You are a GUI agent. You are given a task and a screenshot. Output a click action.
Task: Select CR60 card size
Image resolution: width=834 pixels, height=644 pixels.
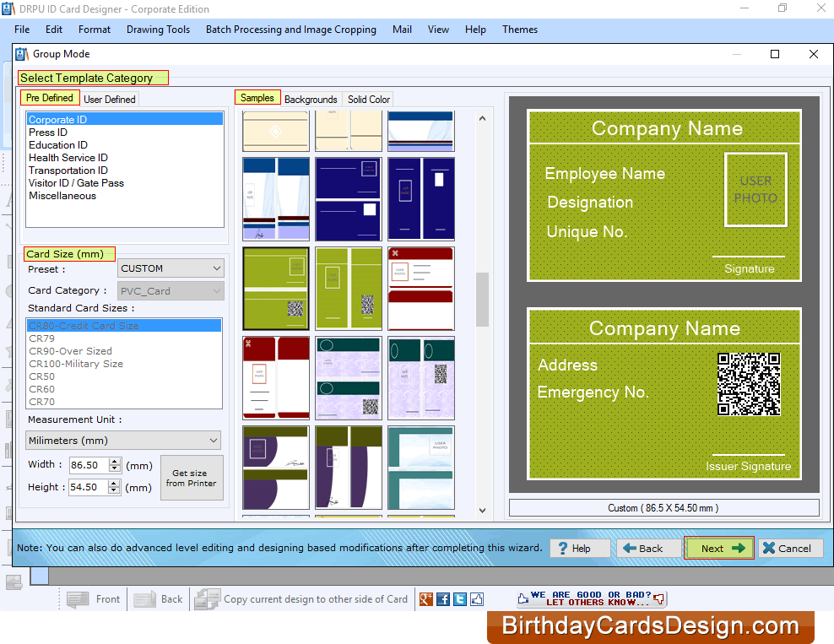(x=124, y=389)
